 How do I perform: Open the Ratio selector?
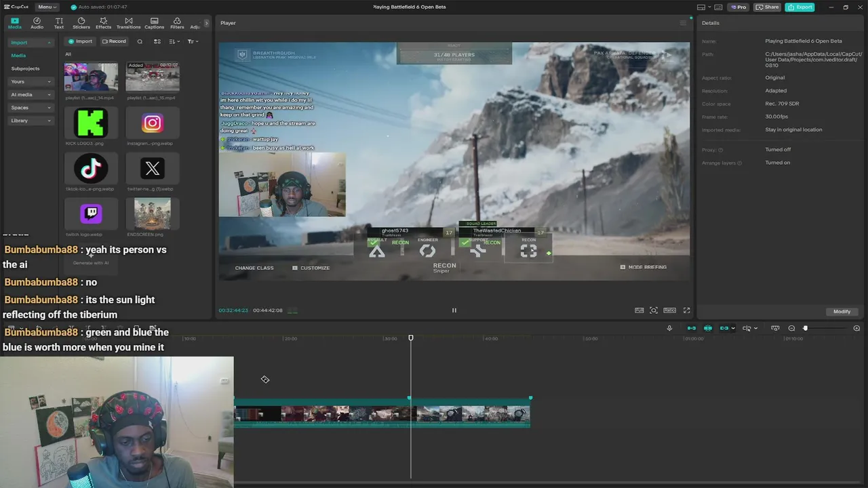tap(670, 310)
